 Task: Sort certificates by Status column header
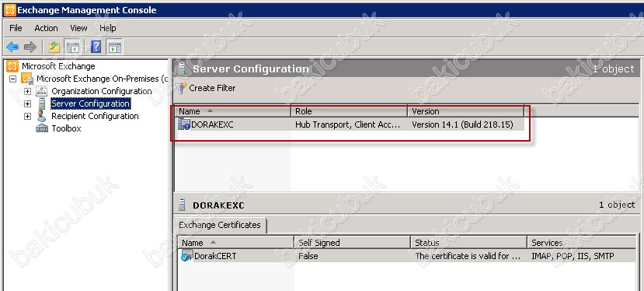coord(469,243)
